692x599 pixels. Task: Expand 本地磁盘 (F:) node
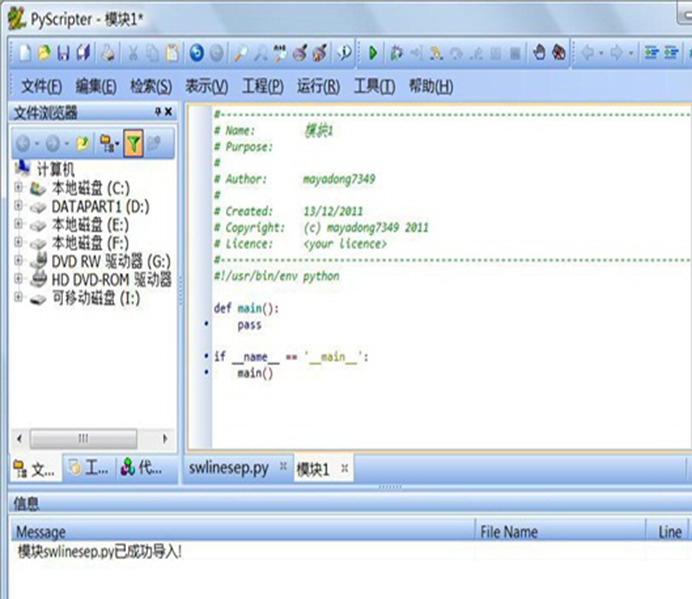18,242
